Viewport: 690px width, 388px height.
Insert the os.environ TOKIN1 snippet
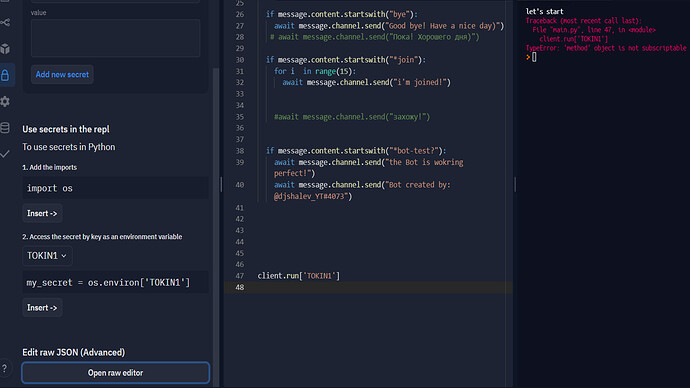click(42, 307)
